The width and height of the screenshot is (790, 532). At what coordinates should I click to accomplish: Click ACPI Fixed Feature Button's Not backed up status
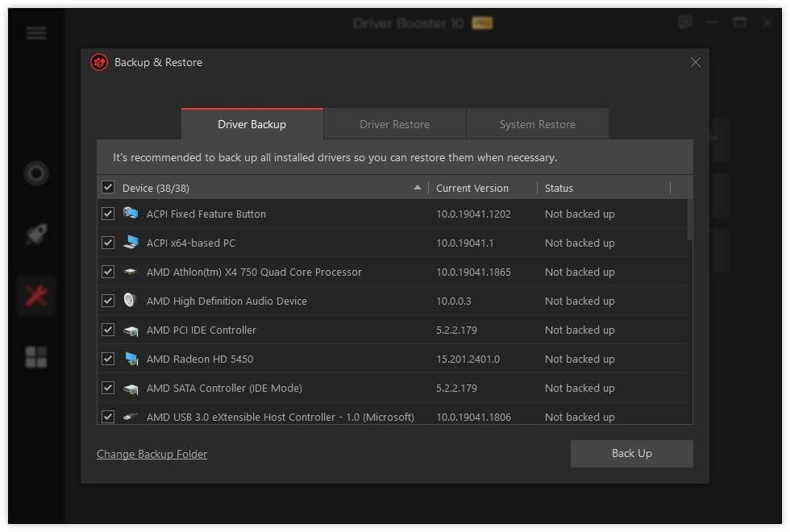580,214
